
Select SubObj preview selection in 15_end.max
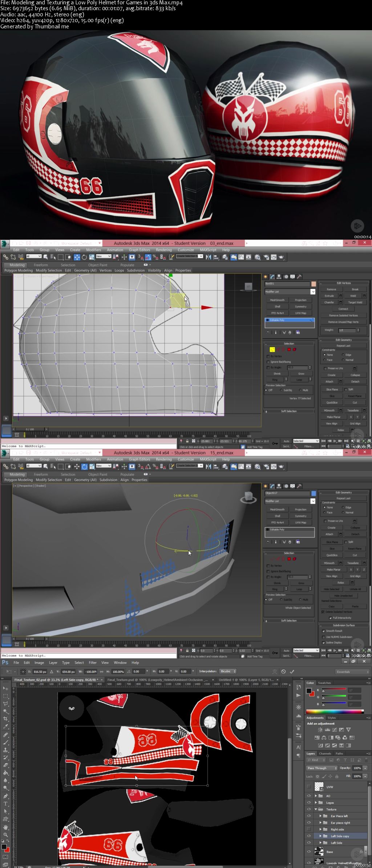[281, 600]
